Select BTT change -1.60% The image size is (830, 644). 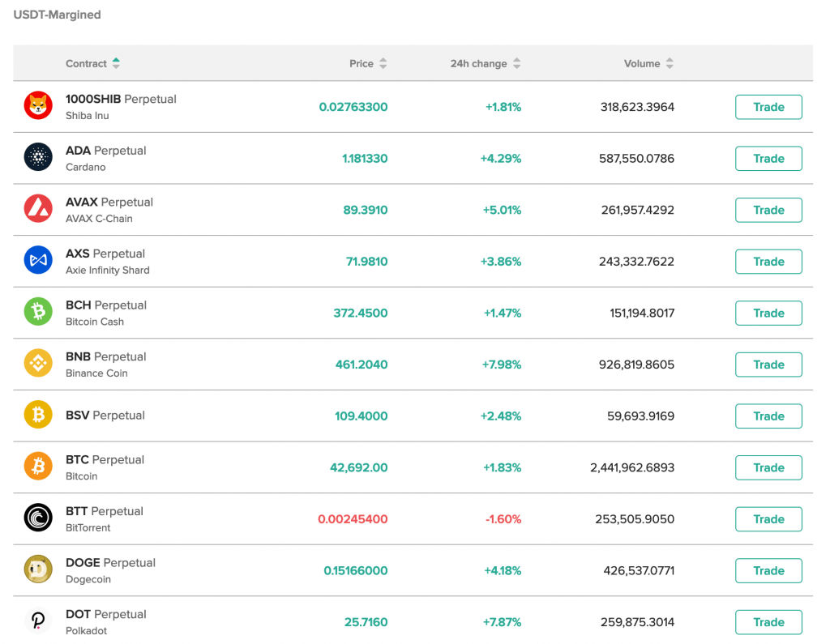pyautogui.click(x=503, y=519)
